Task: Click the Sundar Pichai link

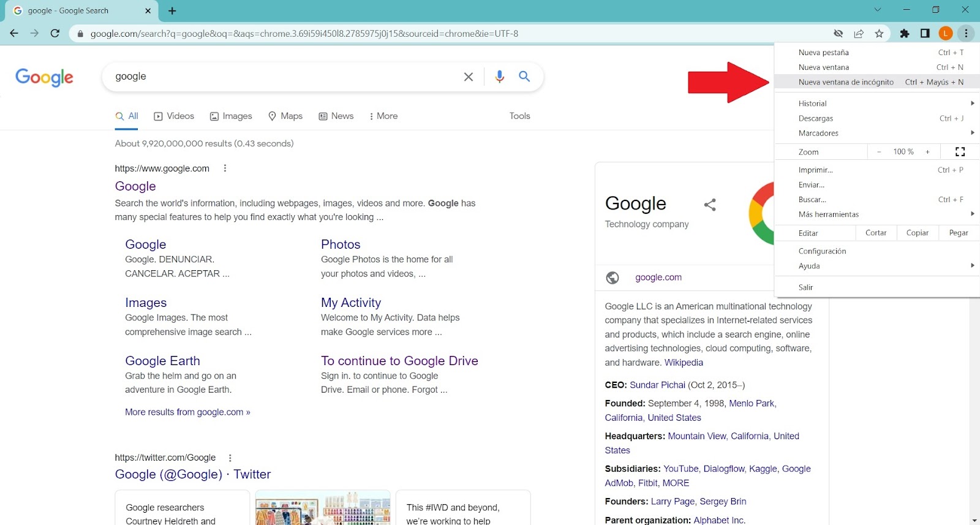Action: [x=657, y=385]
